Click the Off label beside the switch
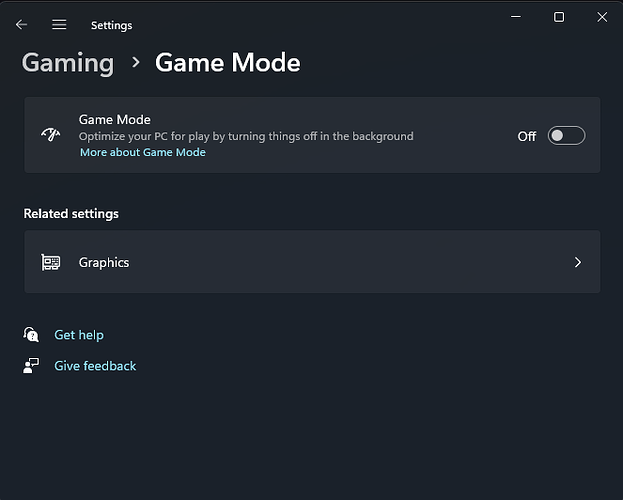 [527, 136]
